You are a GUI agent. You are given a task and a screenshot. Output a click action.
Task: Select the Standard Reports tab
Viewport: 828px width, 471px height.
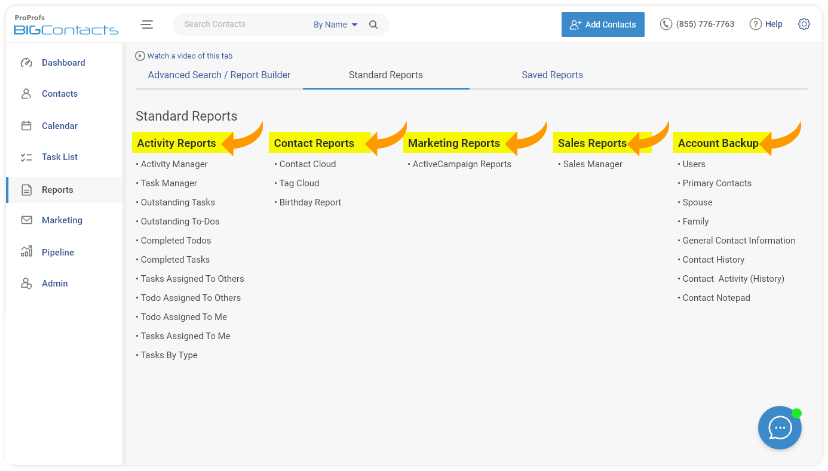[x=385, y=75]
